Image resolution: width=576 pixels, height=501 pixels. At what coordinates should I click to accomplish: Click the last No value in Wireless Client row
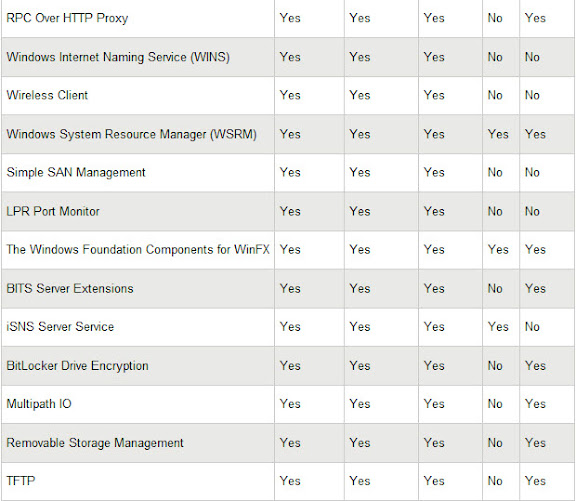point(532,95)
